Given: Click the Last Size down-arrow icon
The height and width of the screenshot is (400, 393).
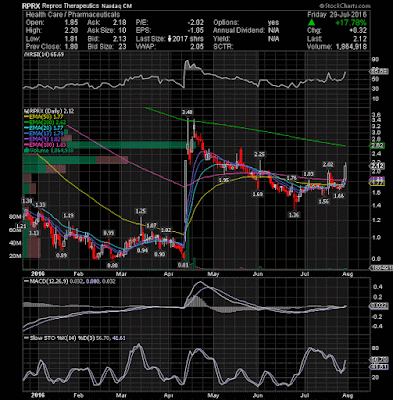Looking at the screenshot, I should [x=170, y=39].
